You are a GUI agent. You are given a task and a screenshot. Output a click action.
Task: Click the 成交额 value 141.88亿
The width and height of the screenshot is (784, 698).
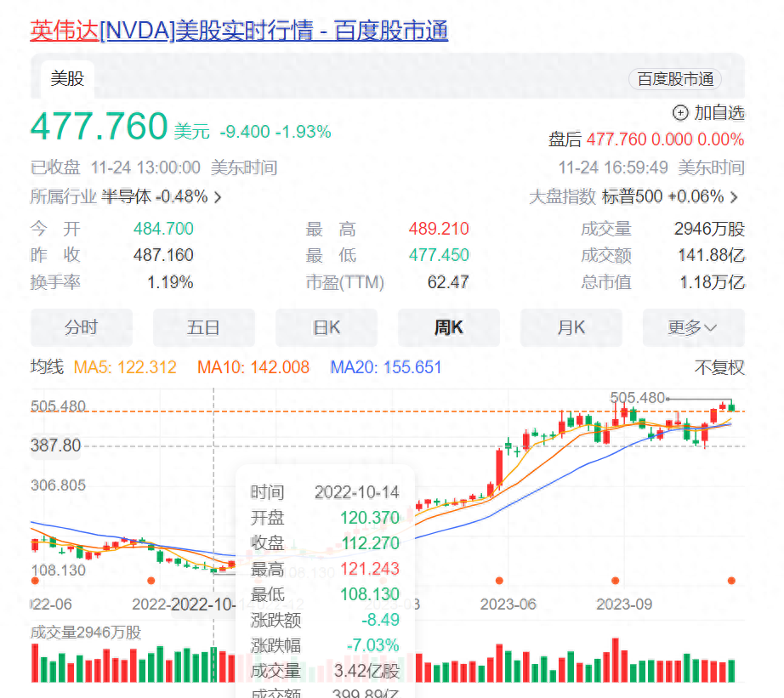click(712, 256)
